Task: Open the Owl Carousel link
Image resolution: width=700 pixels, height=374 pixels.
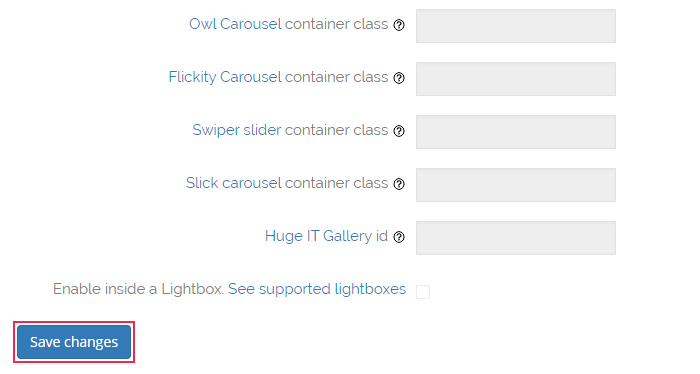Action: (x=235, y=24)
